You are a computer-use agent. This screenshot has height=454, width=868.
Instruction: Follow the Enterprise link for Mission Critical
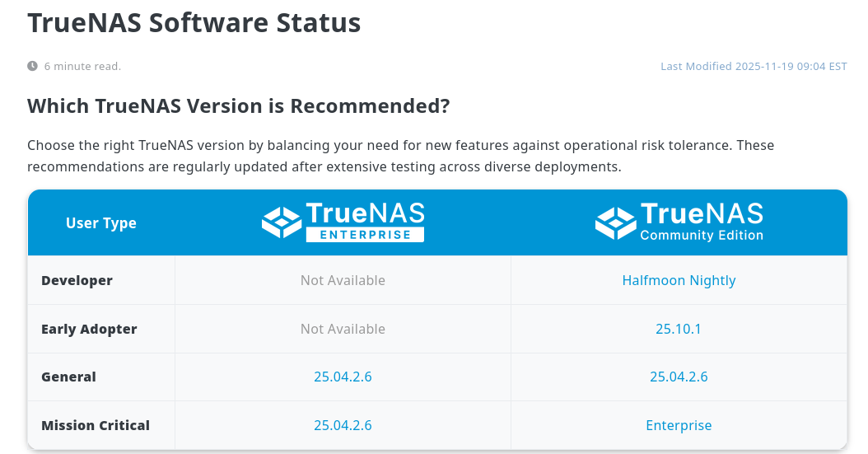coord(679,425)
